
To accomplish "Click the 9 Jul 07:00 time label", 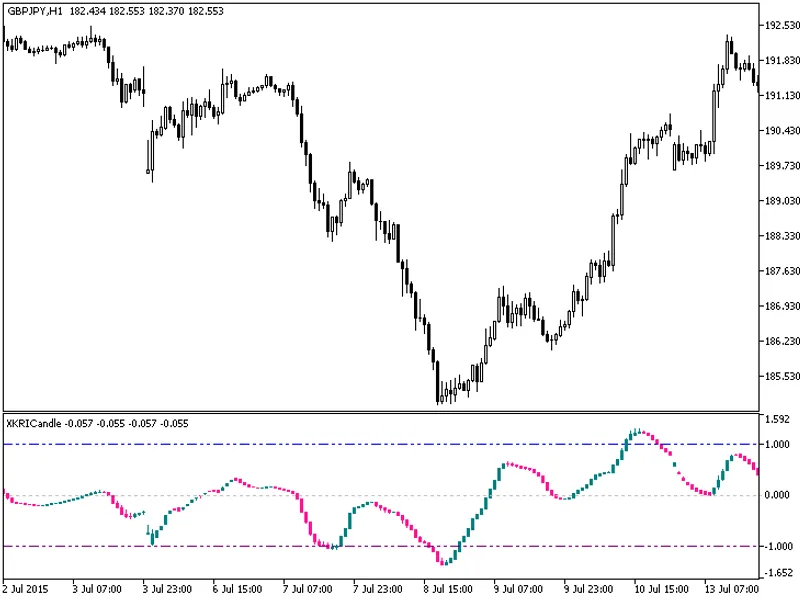I will (x=518, y=589).
